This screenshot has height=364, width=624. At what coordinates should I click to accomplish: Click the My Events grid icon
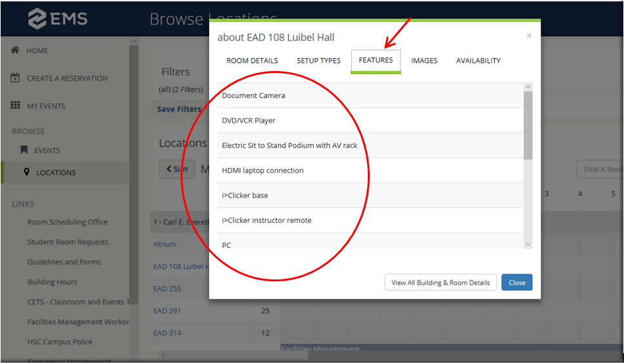tap(15, 106)
